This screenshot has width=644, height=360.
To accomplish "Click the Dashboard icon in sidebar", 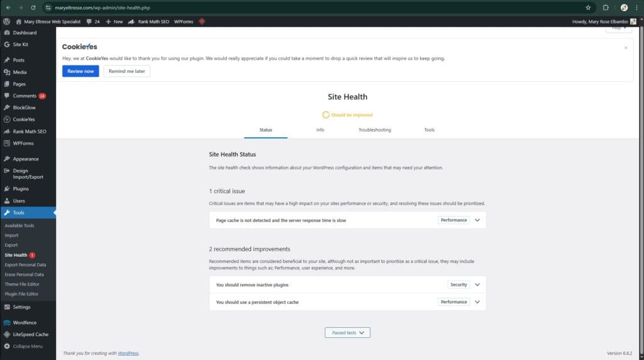I will [6, 33].
